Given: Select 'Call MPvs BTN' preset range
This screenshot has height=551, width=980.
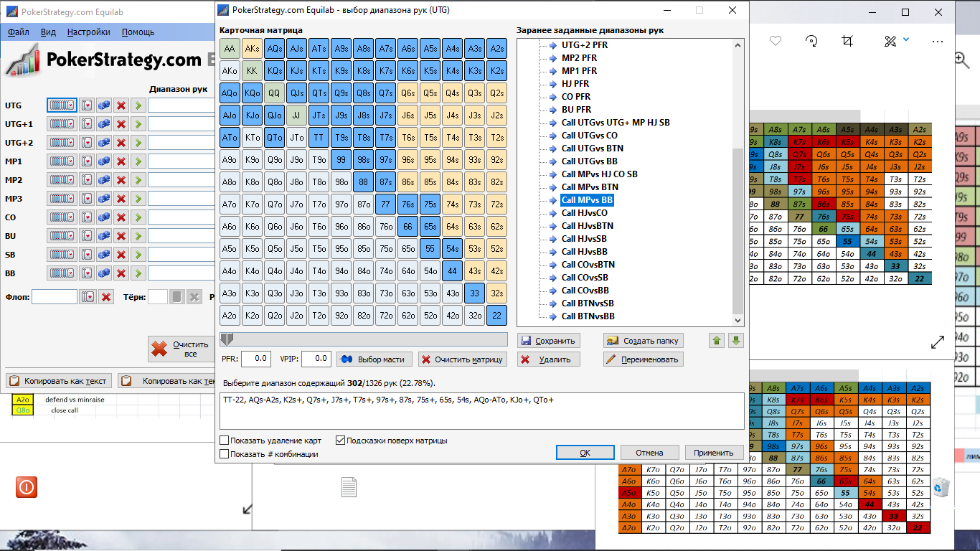Looking at the screenshot, I should (590, 187).
